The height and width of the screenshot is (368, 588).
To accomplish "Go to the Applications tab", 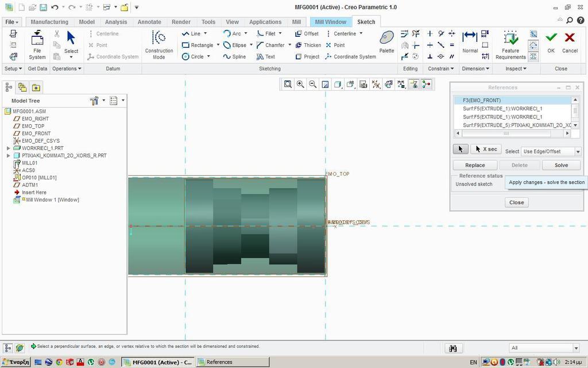I will (x=265, y=22).
